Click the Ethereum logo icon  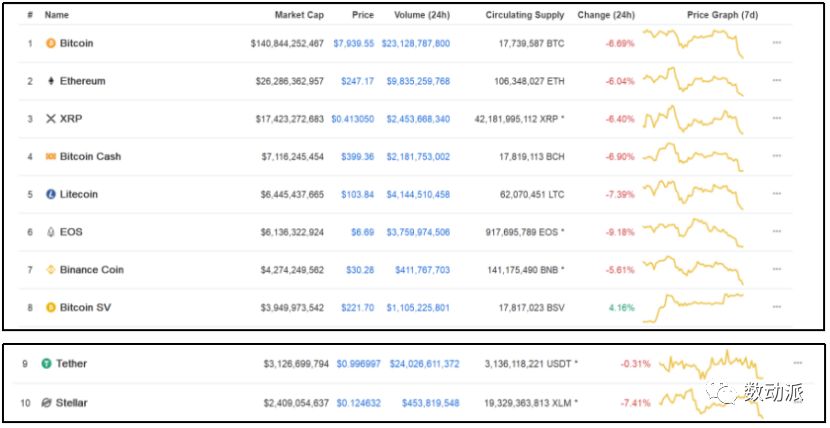click(x=51, y=81)
